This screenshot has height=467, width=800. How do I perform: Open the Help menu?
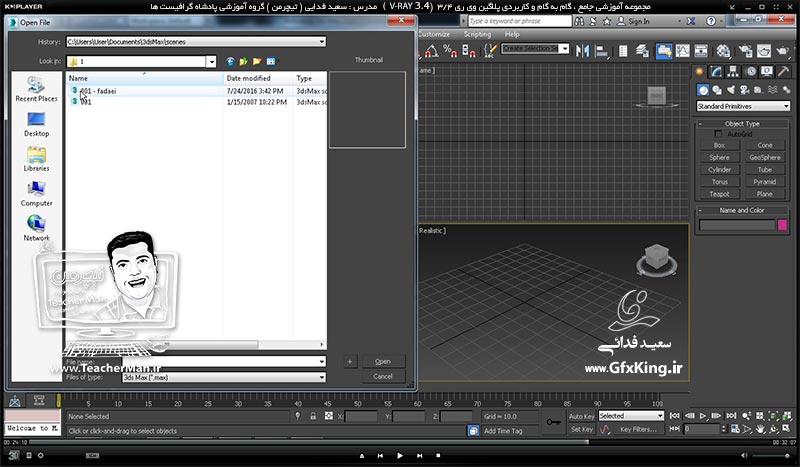(x=512, y=34)
